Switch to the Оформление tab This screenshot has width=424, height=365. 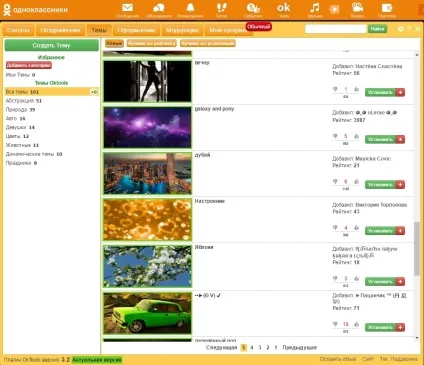pyautogui.click(x=136, y=30)
